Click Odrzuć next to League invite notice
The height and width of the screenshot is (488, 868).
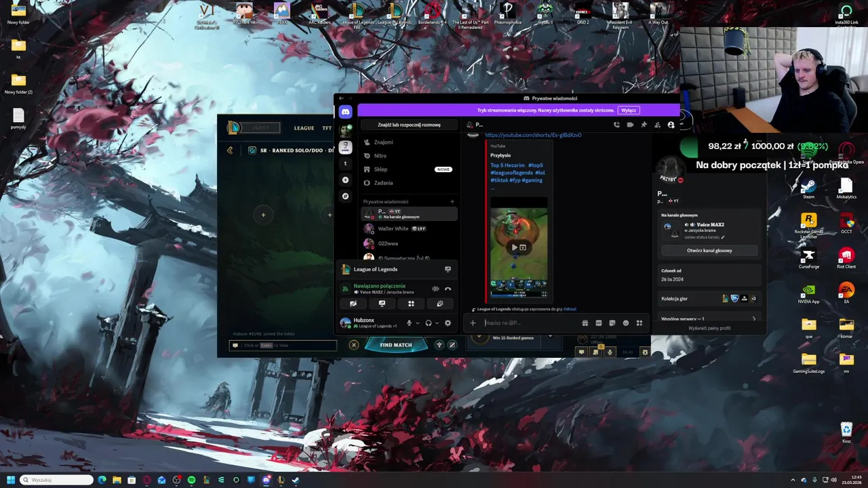[570, 309]
